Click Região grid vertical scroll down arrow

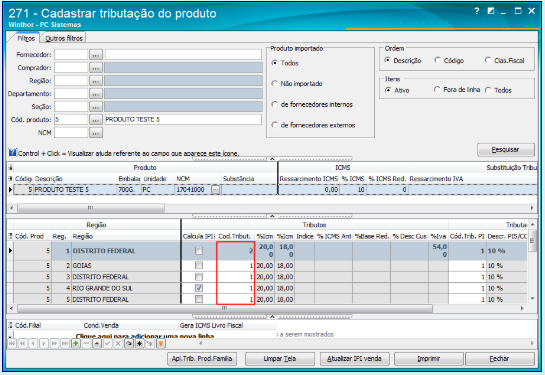coord(532,299)
